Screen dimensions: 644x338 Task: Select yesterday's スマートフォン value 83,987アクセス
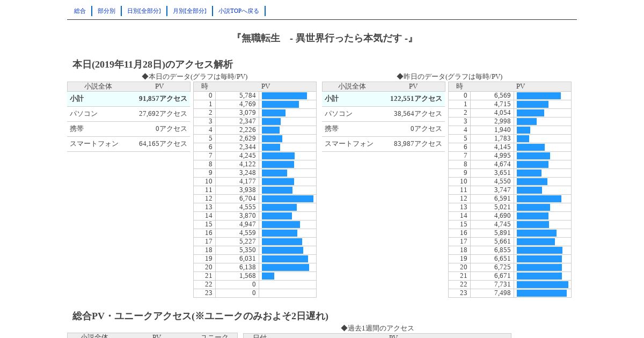coord(418,144)
